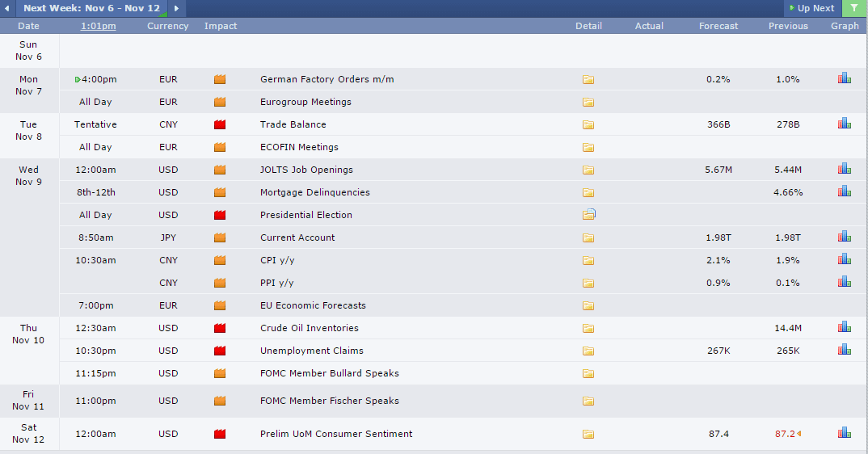Open detail folder for Trade Balance
868x454 pixels.
[588, 125]
